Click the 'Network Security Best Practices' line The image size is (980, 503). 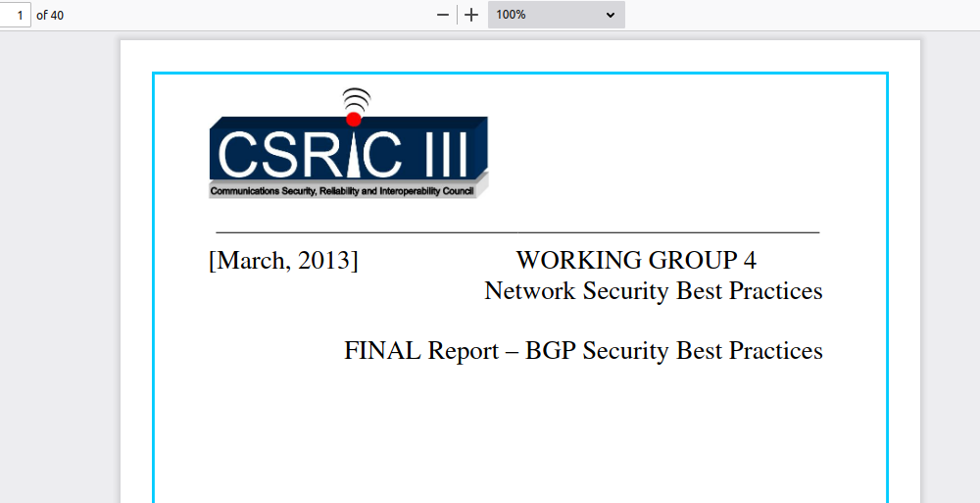(x=653, y=291)
